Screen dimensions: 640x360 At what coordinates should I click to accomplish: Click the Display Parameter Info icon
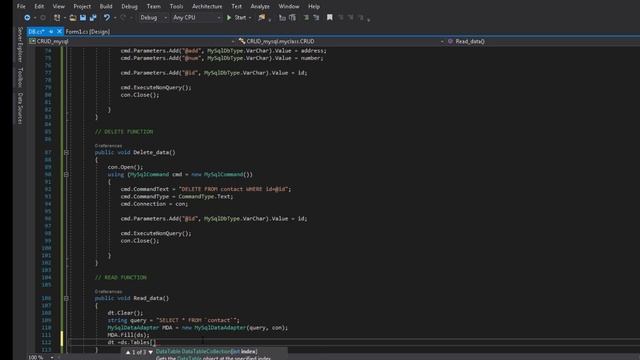coord(292,18)
